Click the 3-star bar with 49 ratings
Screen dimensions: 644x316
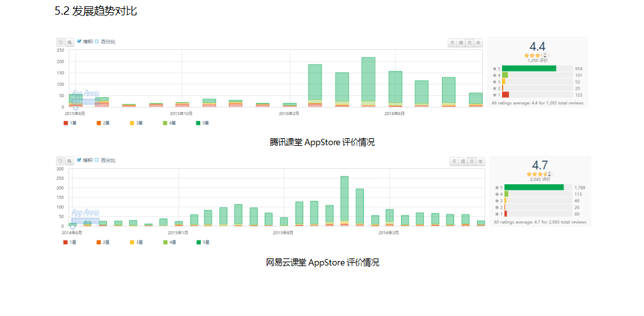tap(505, 200)
